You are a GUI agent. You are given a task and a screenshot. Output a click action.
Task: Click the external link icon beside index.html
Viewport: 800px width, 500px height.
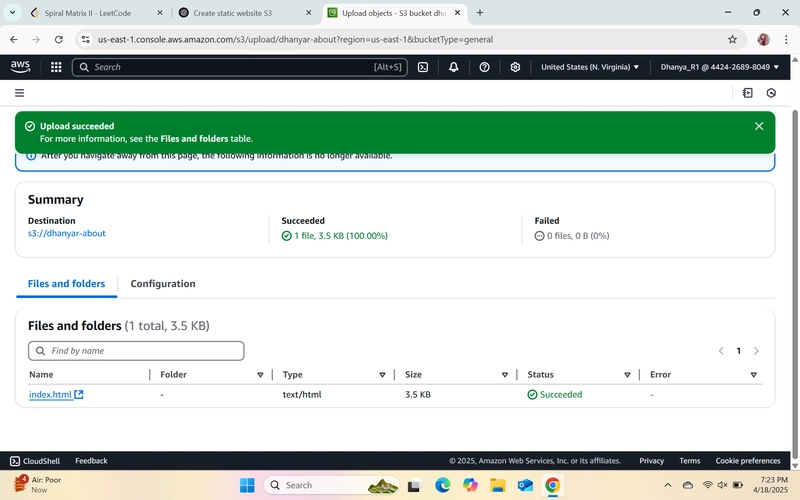click(x=79, y=394)
